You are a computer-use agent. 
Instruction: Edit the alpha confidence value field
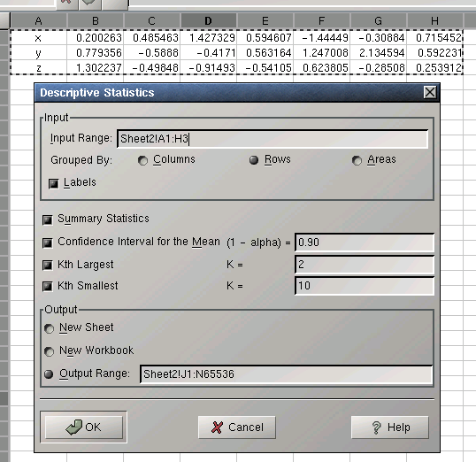(365, 243)
